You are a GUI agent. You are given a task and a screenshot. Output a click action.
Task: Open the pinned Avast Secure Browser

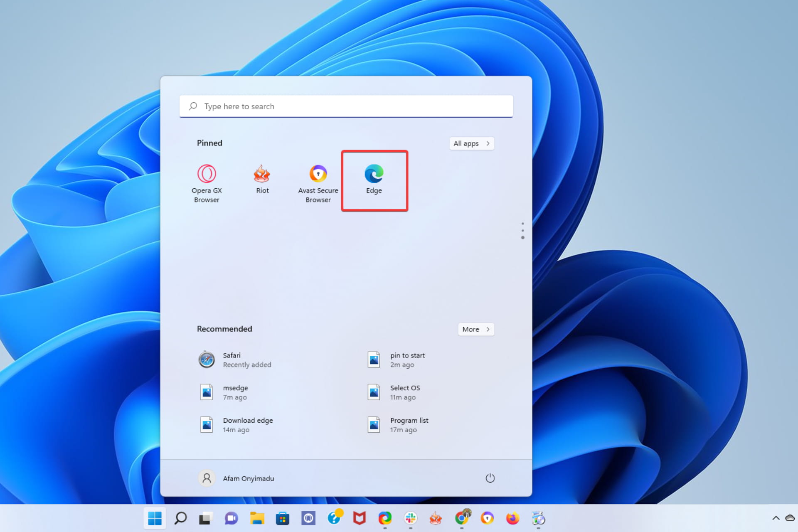click(318, 183)
